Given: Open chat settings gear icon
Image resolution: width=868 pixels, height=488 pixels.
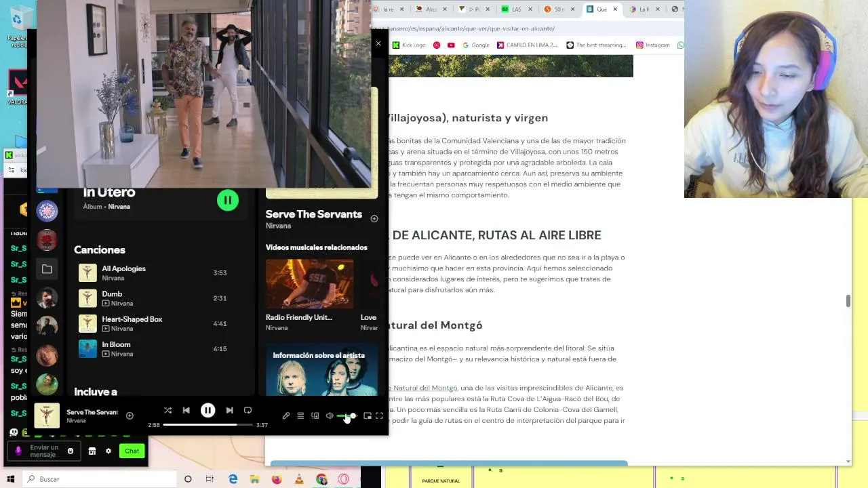Looking at the screenshot, I should tap(108, 451).
